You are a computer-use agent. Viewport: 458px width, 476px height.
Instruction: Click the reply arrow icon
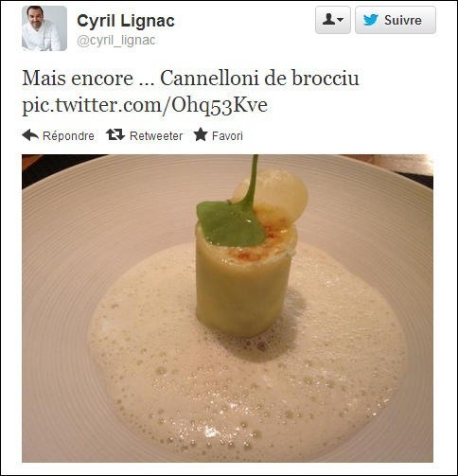[x=30, y=135]
